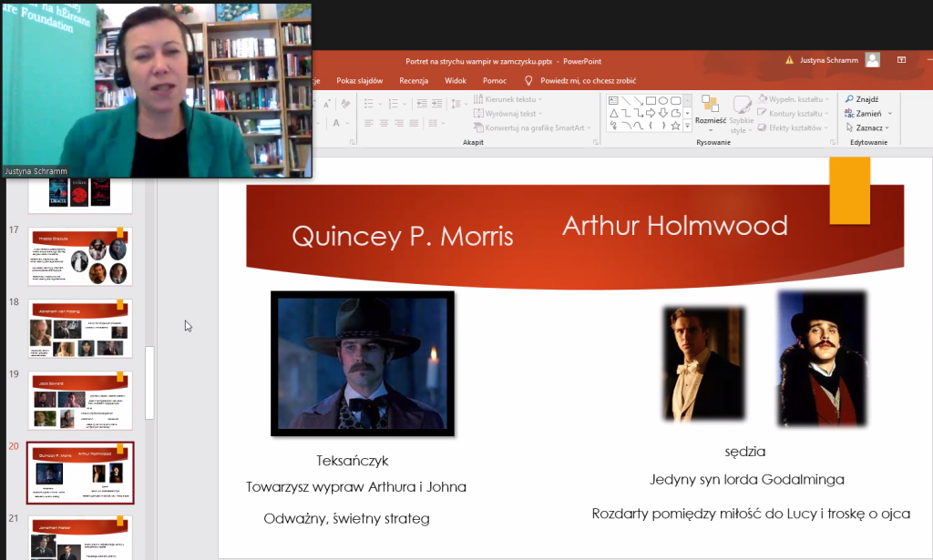Toggle left paragraph alignment
The image size is (933, 560).
click(x=370, y=123)
